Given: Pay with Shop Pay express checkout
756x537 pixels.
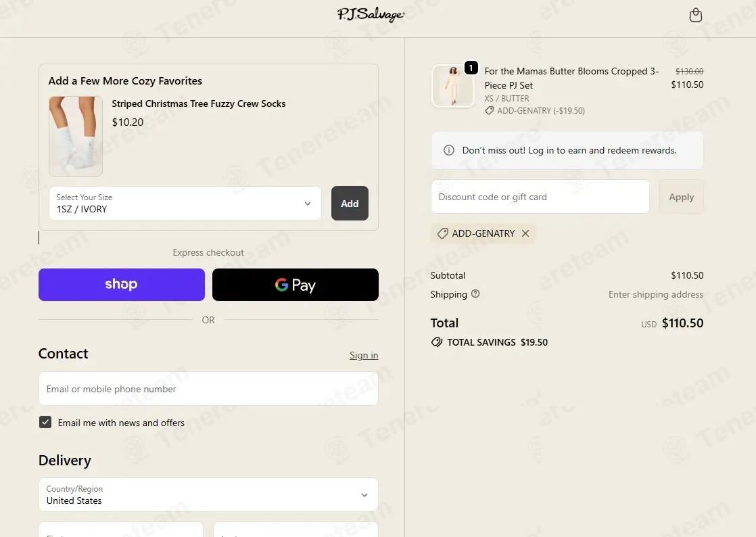Looking at the screenshot, I should [x=122, y=285].
